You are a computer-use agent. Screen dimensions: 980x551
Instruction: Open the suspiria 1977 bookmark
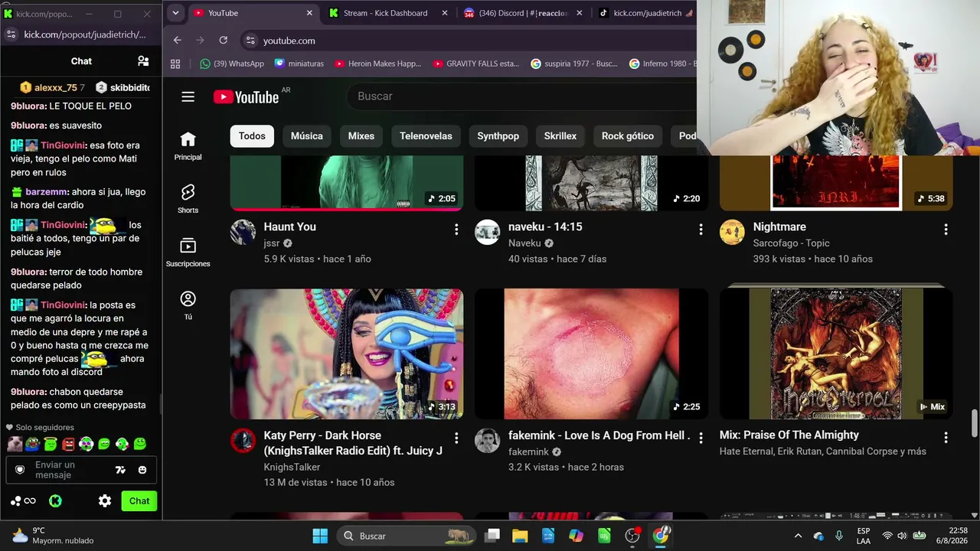(574, 64)
